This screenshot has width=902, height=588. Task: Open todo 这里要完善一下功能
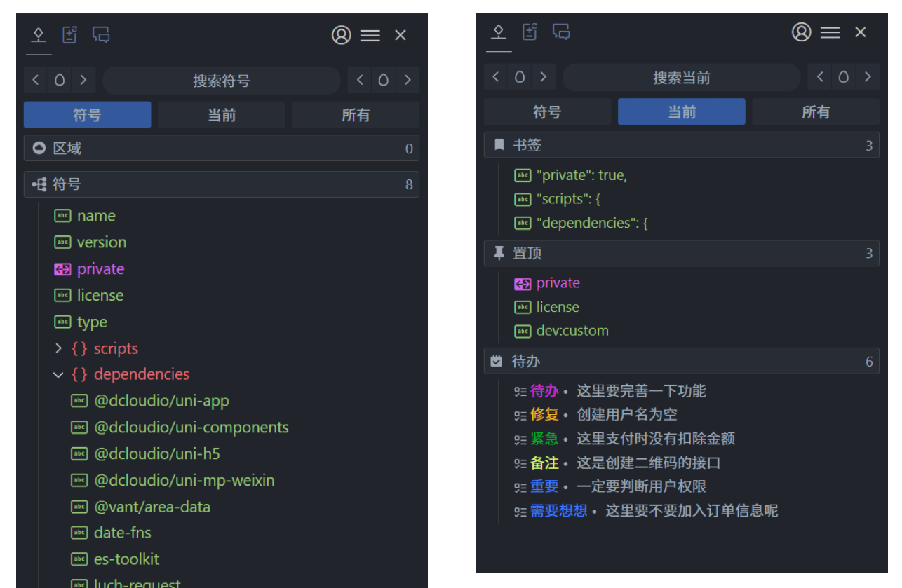(641, 391)
